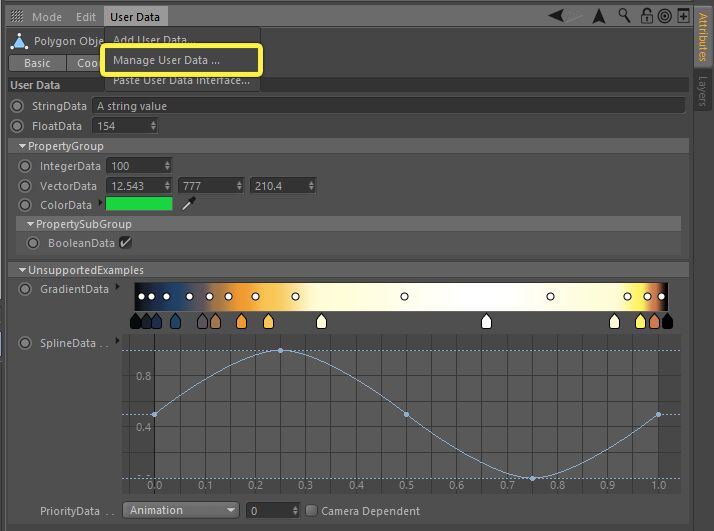This screenshot has height=531, width=714.
Task: Toggle the lock element padlock icon
Action: (x=646, y=16)
